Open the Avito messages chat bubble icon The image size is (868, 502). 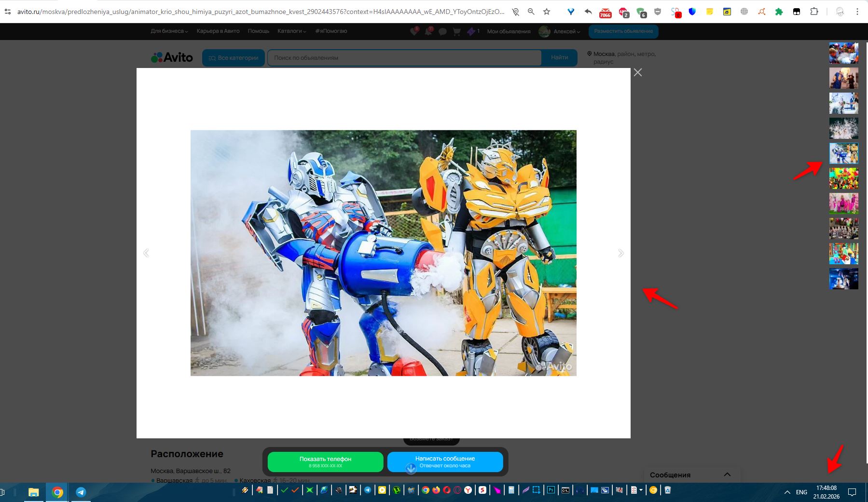(x=442, y=31)
